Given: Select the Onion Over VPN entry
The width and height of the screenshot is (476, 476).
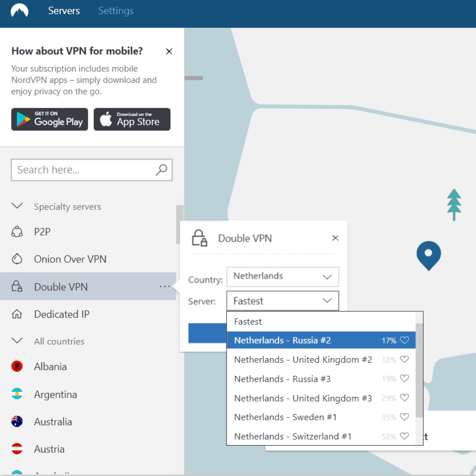Looking at the screenshot, I should click(x=88, y=259).
